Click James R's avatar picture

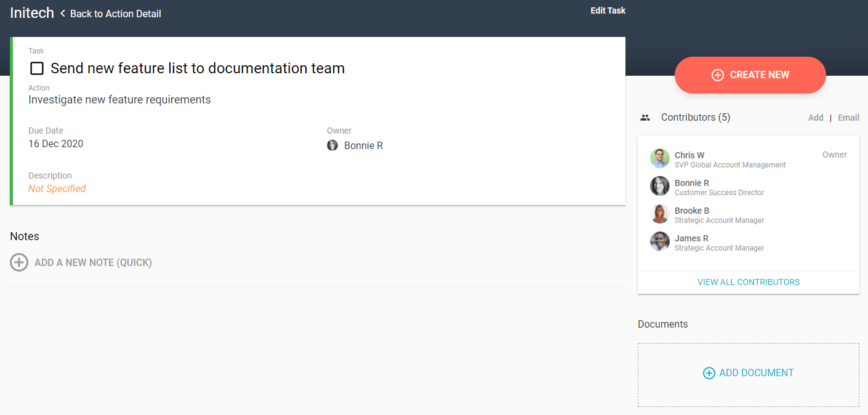[660, 241]
